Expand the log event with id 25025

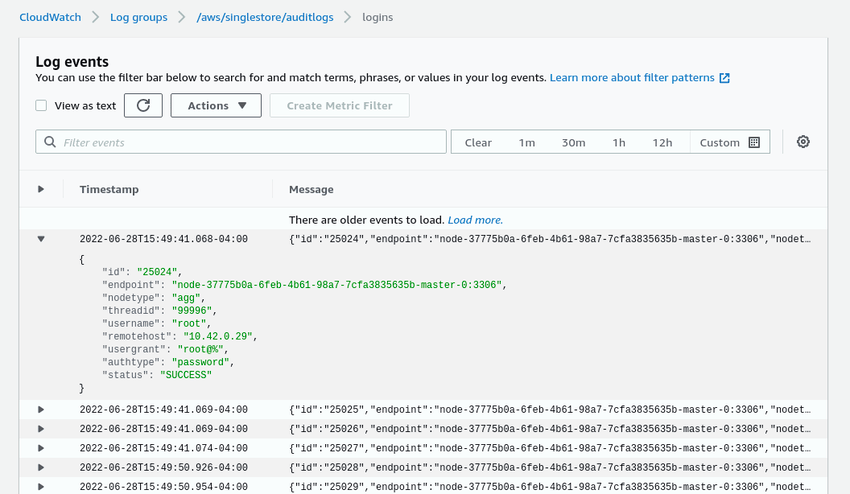41,409
